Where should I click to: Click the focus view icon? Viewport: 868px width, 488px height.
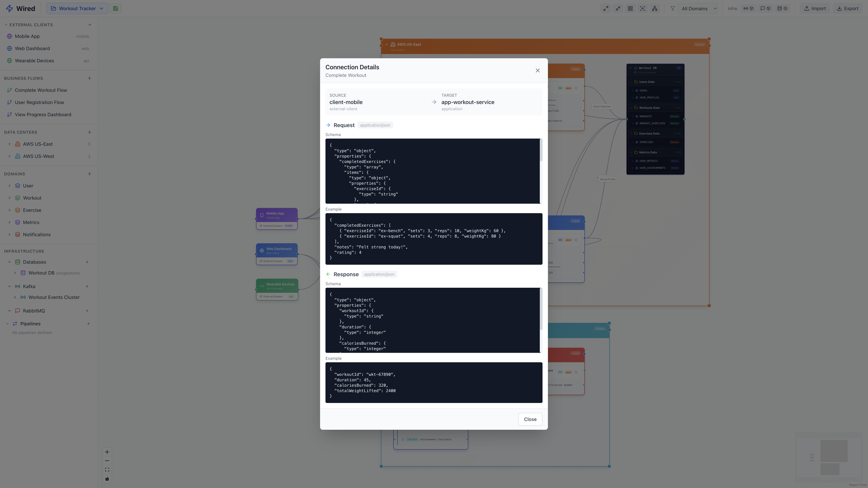pos(642,8)
